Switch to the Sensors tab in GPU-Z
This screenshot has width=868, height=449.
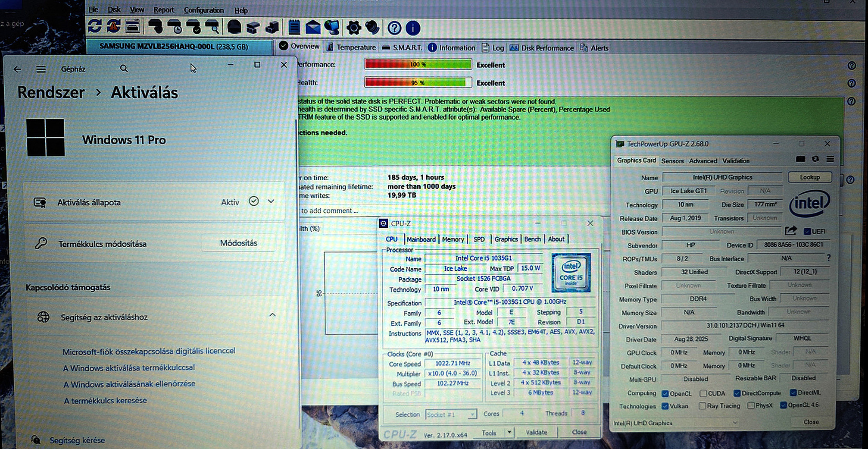(672, 161)
